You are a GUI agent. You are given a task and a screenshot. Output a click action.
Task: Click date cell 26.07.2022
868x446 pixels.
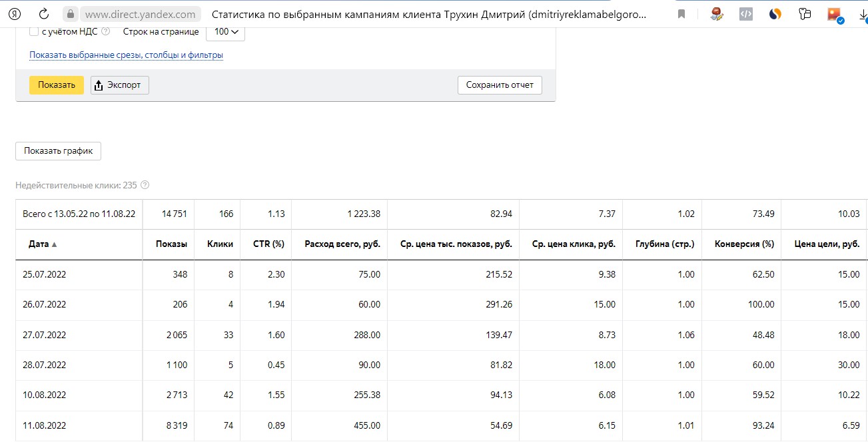[x=45, y=305]
